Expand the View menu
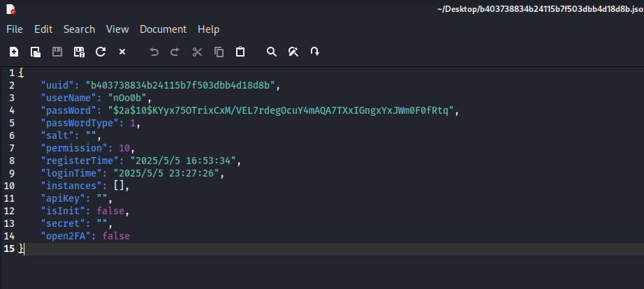The width and height of the screenshot is (644, 289). coord(117,29)
